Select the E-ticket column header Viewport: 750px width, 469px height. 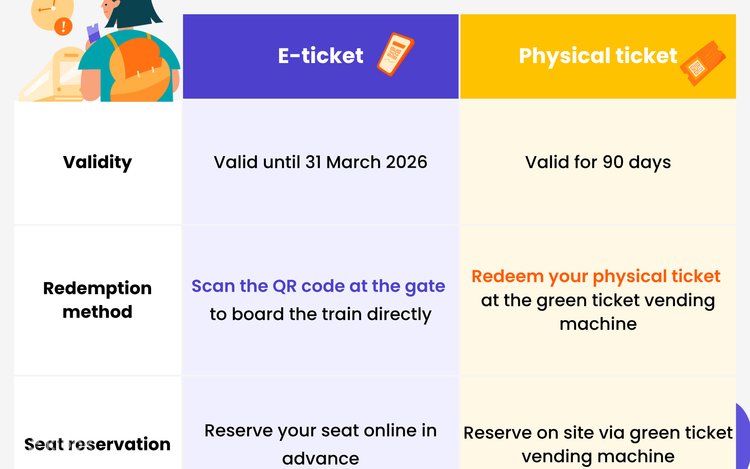(x=320, y=56)
